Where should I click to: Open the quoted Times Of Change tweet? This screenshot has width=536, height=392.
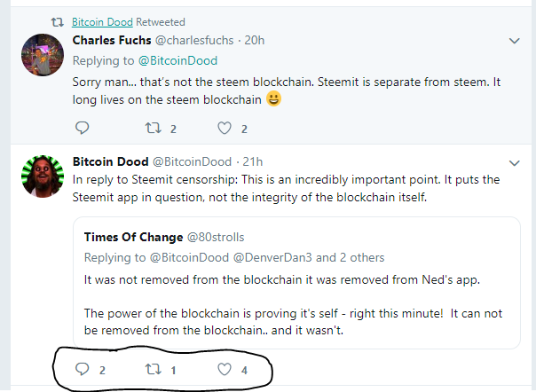[x=296, y=283]
